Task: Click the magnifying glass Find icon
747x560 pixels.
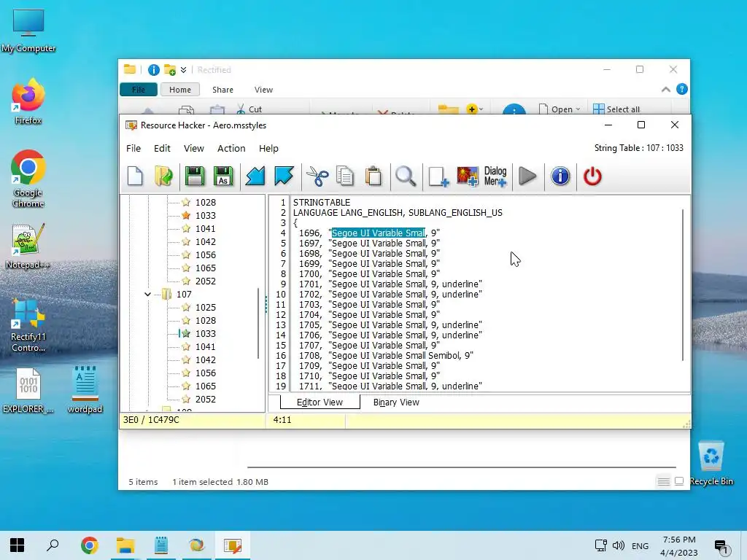Action: 406,176
